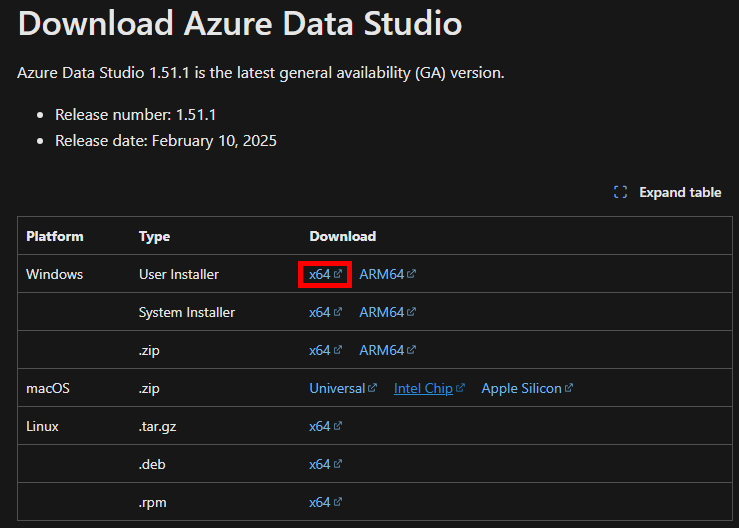The image size is (739, 528).
Task: Click the Windows platform cell
Action: pos(54,274)
